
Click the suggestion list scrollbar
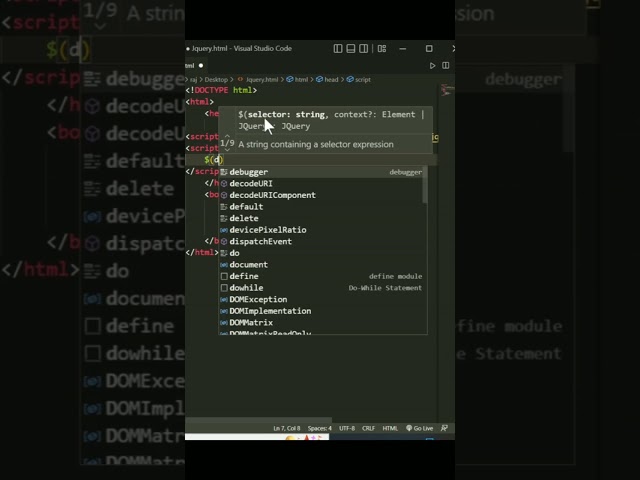[x=425, y=184]
